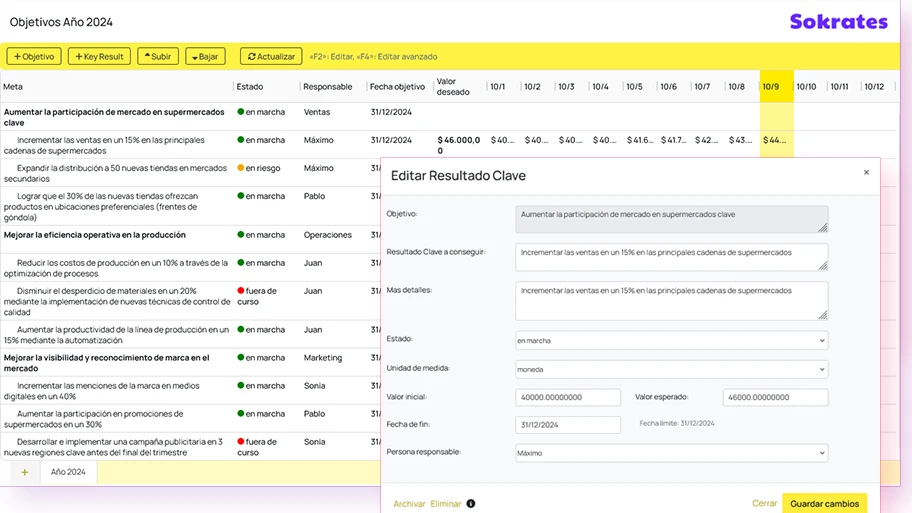Add a new Key Result
The width and height of the screenshot is (912, 513).
click(x=99, y=56)
